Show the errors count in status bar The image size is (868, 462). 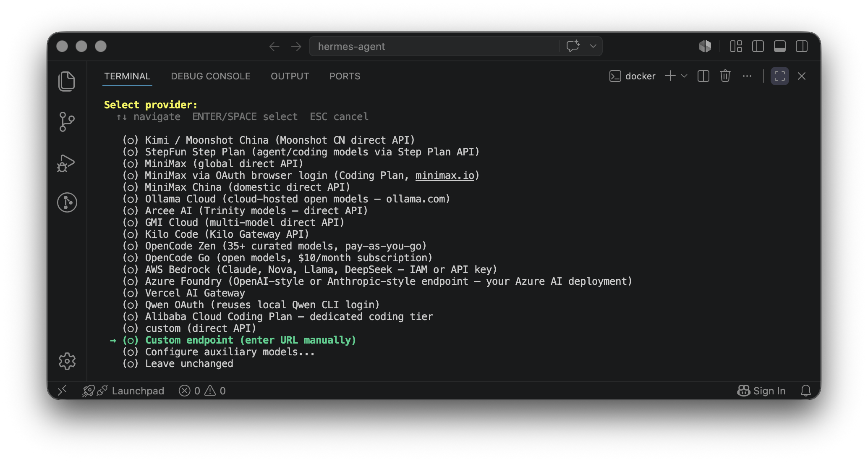coord(189,391)
